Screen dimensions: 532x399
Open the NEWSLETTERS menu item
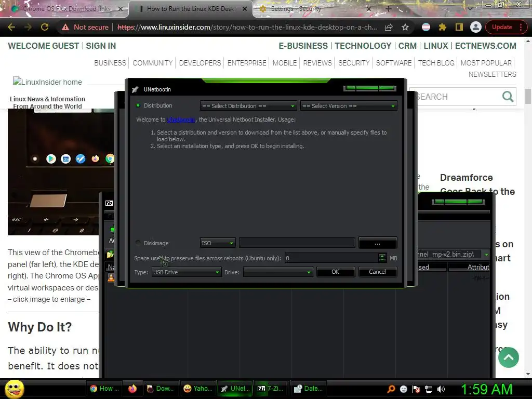pos(493,74)
